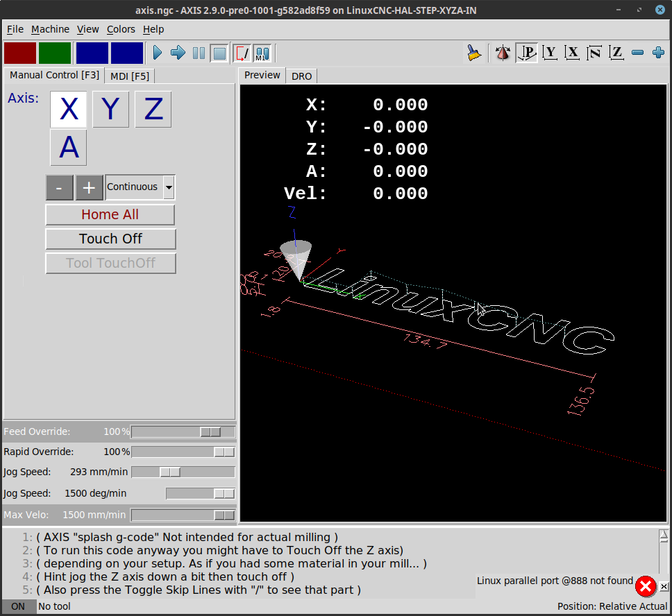
Task: Click the Max Velo slider
Action: coord(183,515)
